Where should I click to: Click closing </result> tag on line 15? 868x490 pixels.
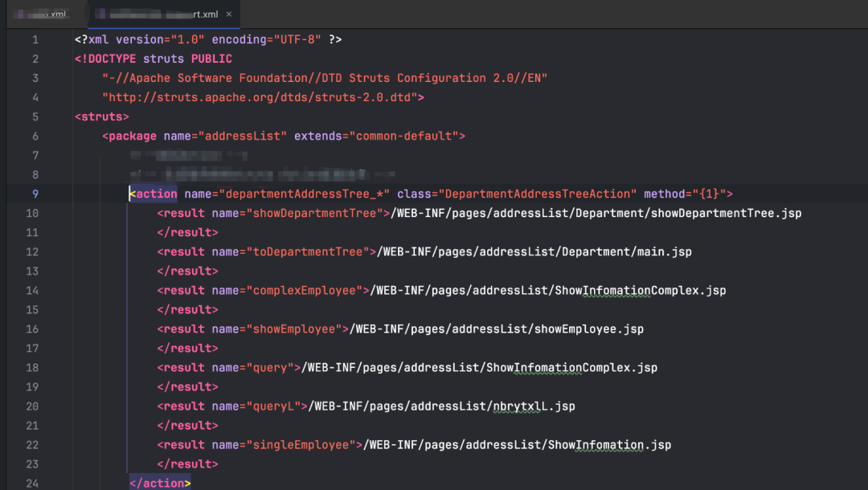(x=187, y=310)
